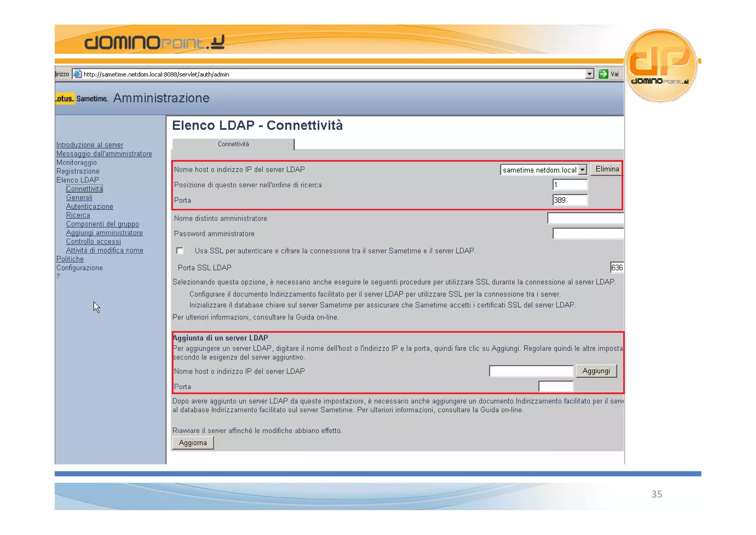The height and width of the screenshot is (535, 756).
Task: Click the Aggiorna button
Action: (x=193, y=443)
